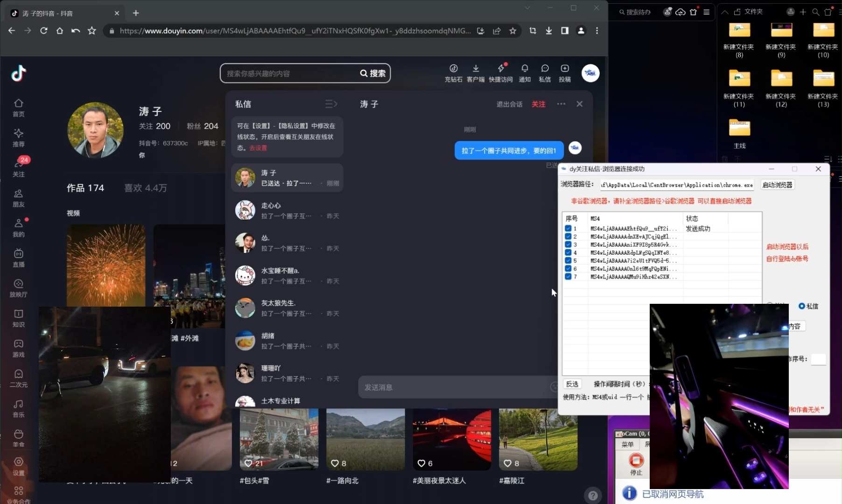Open the 通知 notifications bell
The image size is (842, 504).
tap(525, 73)
